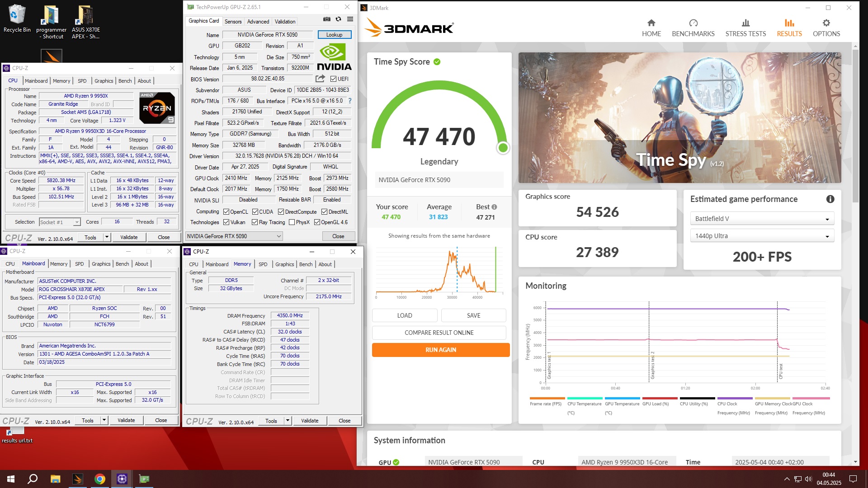Screen dimensions: 868x488
Task: Toggle the Vulkan checkbox
Action: point(226,222)
